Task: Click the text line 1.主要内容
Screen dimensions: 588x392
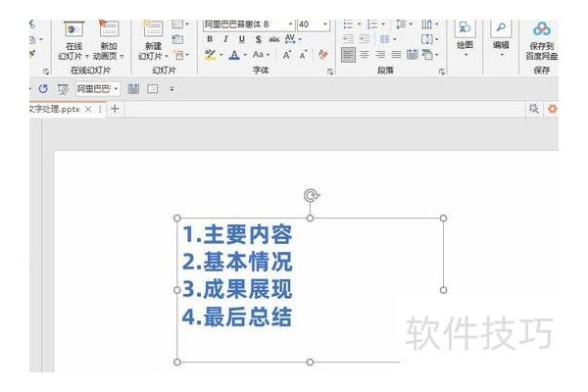Action: click(x=237, y=235)
